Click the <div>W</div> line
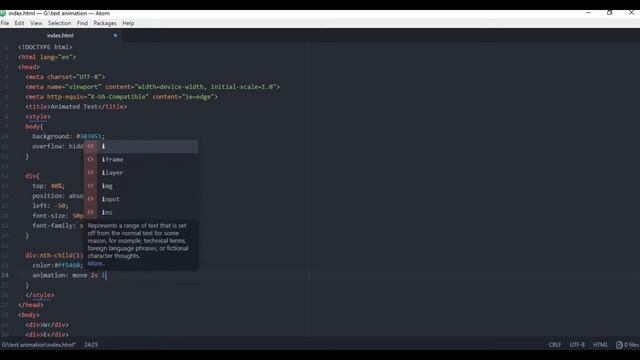Viewport: 640px width, 360px height. pyautogui.click(x=47, y=325)
